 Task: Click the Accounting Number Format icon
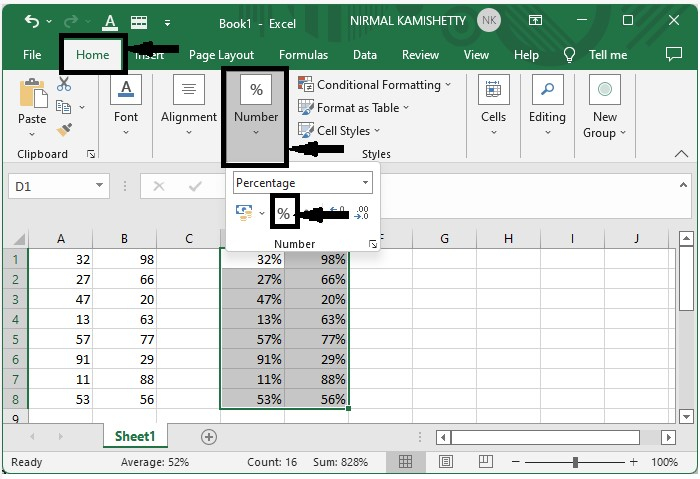[244, 212]
